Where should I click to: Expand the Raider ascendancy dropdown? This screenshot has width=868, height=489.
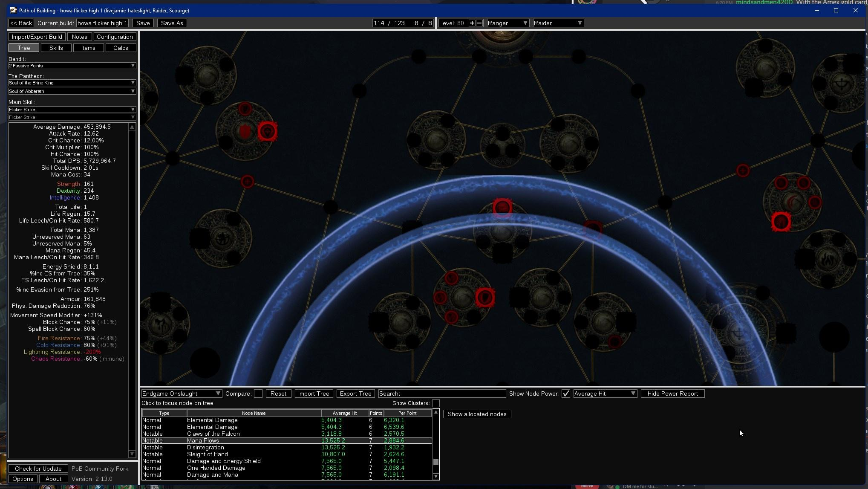tap(558, 23)
